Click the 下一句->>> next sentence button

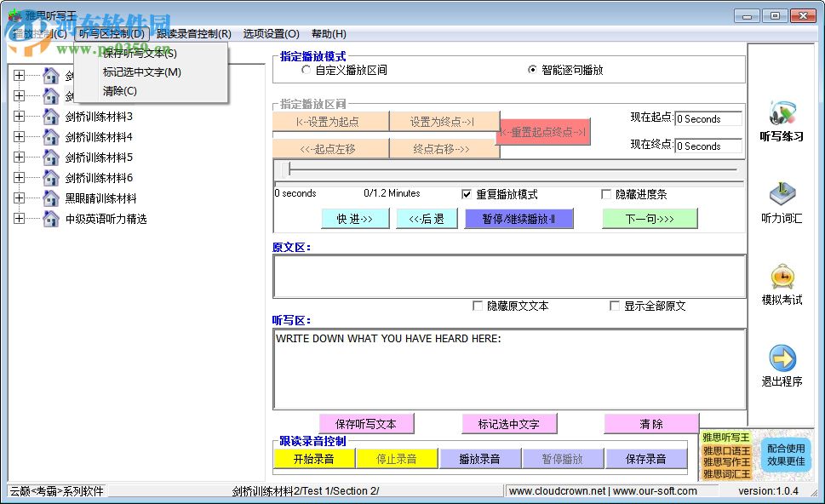(650, 218)
